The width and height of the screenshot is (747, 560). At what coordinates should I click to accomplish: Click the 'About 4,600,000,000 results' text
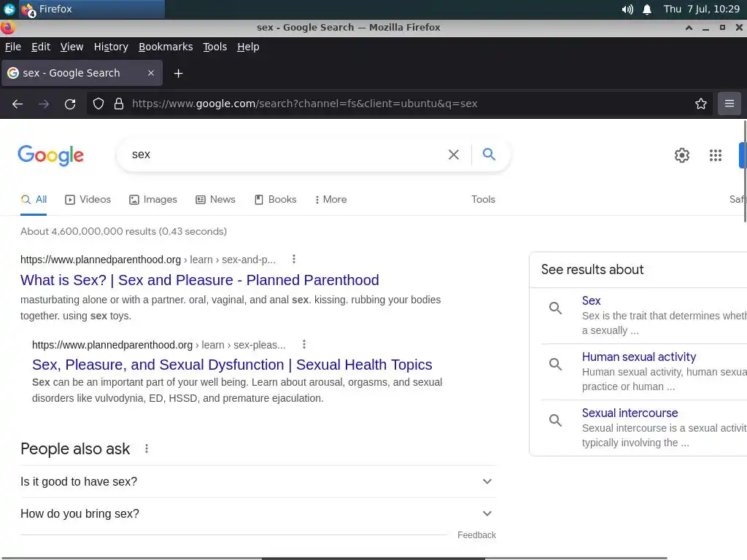pyautogui.click(x=123, y=231)
